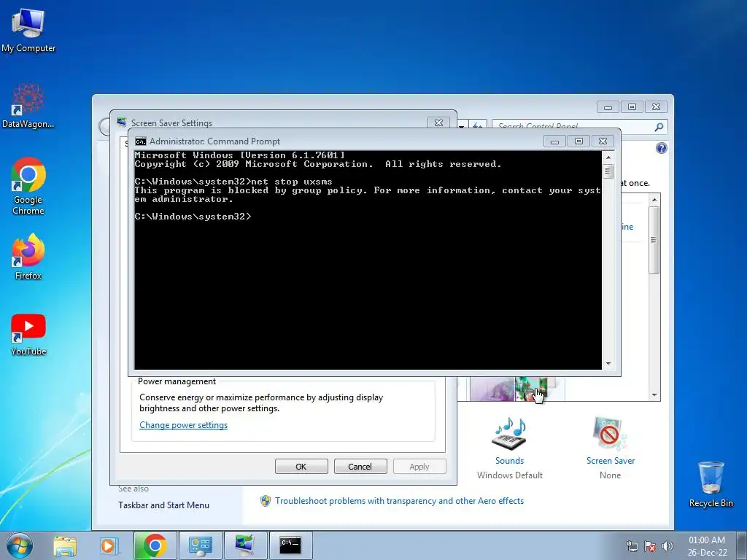The image size is (747, 560).
Task: Open the Screen Saver text link
Action: pyautogui.click(x=611, y=461)
